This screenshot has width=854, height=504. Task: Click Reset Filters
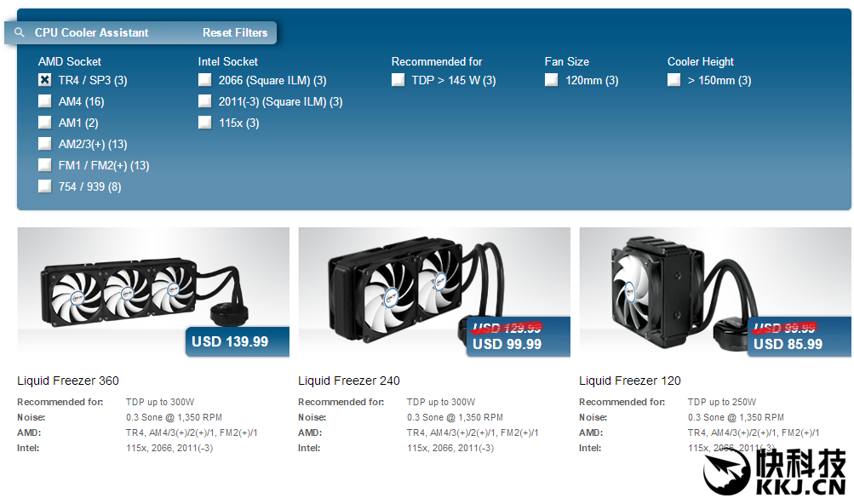point(235,32)
